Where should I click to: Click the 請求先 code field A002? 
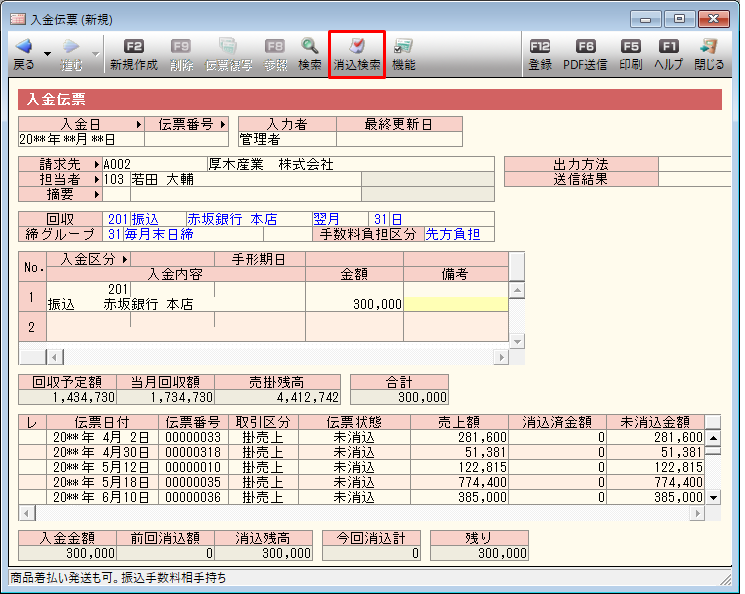tap(155, 164)
